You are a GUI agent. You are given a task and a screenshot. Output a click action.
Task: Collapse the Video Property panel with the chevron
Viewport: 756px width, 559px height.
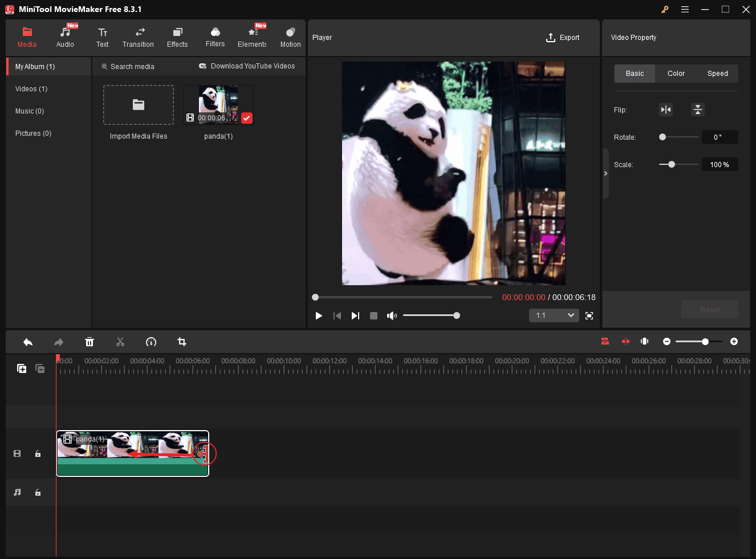[605, 173]
